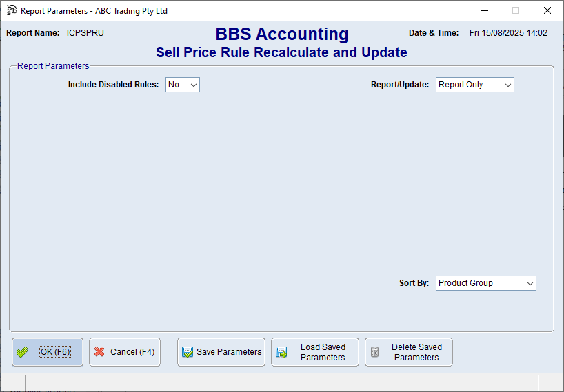Minimize the Report Parameters window
564x392 pixels.
pyautogui.click(x=483, y=11)
